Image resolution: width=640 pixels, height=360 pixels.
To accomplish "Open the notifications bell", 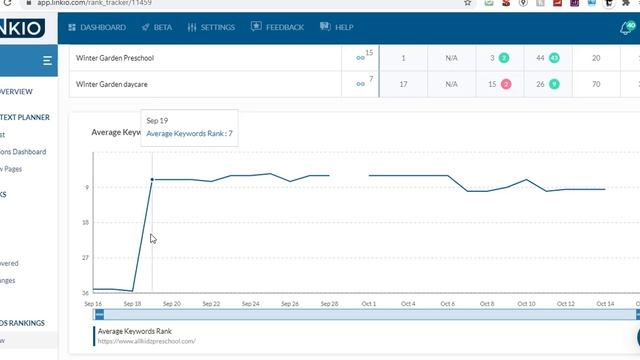I will [627, 28].
